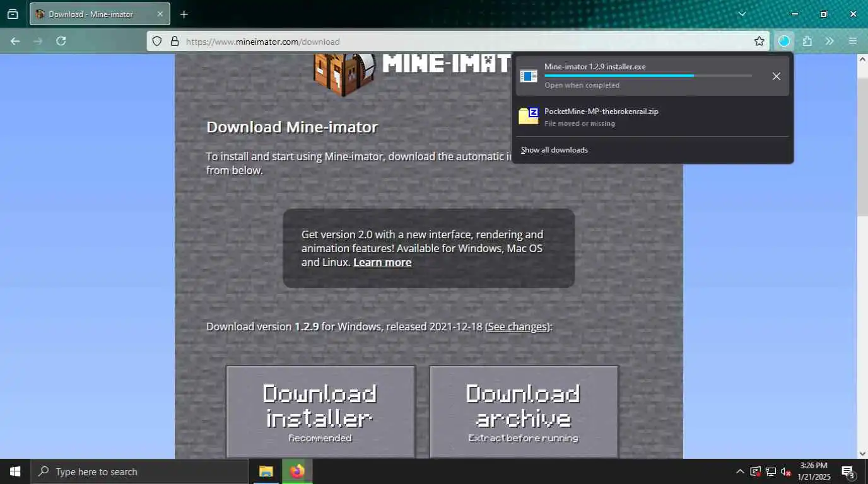Click the Download installer button
Screen dimensions: 868x484
tap(320, 412)
